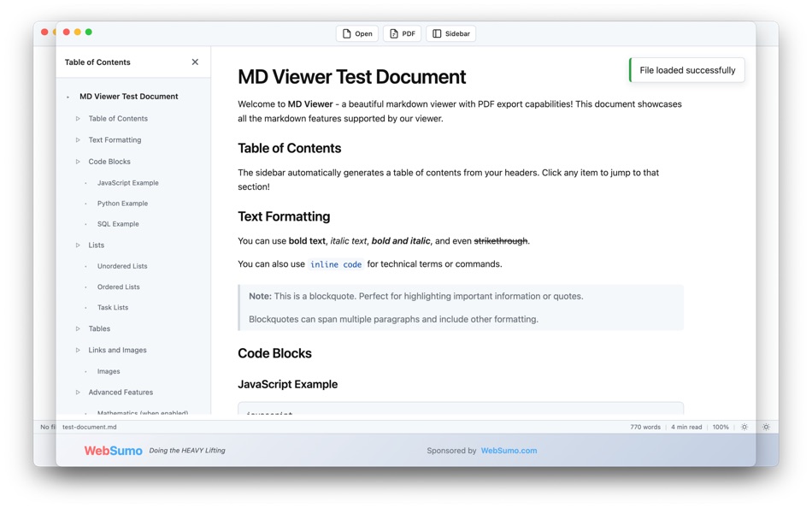Expand the Text Formatting section
Screen dimensions: 812x508
77,139
